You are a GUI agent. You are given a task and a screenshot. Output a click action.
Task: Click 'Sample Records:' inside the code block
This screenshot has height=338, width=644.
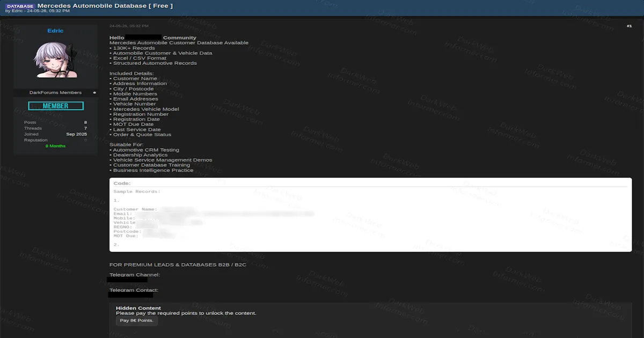pyautogui.click(x=137, y=192)
